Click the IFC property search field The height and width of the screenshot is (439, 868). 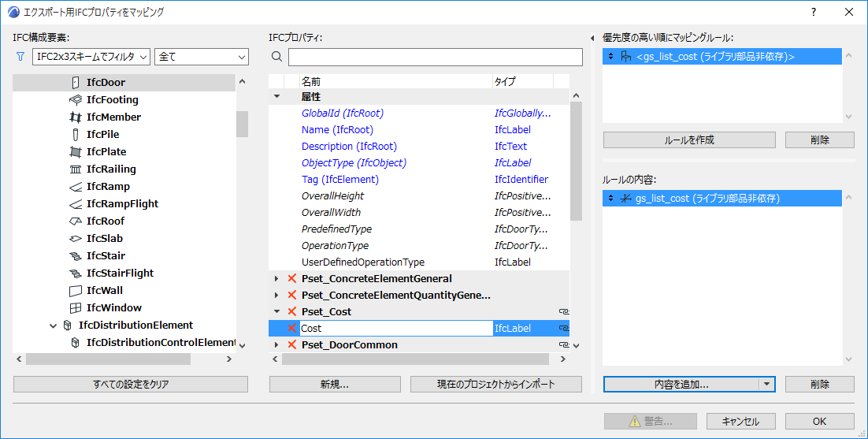point(436,57)
